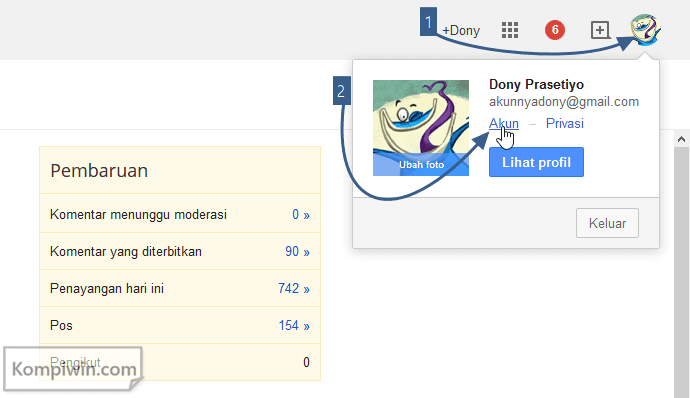Screen dimensions: 690x398
Task: Open the red notifications badge showing 6
Action: (554, 30)
